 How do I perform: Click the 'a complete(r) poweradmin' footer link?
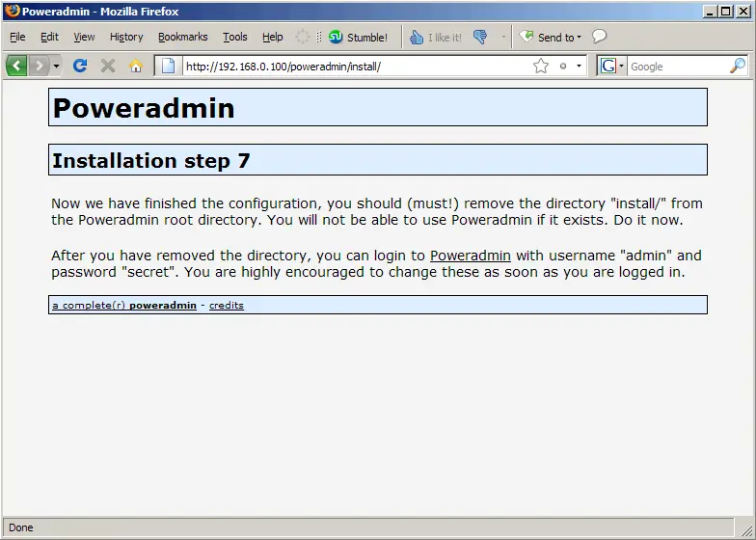pos(124,305)
